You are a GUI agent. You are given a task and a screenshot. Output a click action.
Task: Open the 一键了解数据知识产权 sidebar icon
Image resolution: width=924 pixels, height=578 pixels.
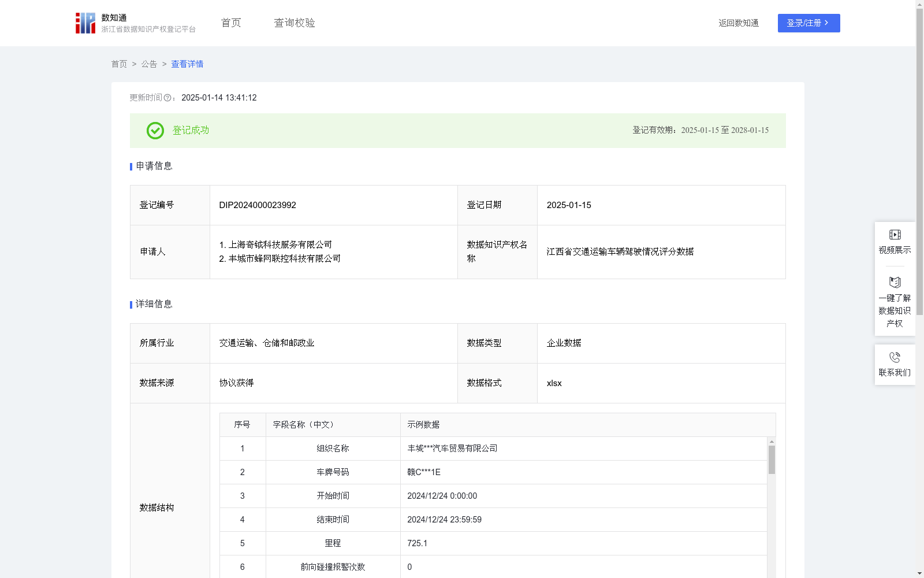(895, 283)
